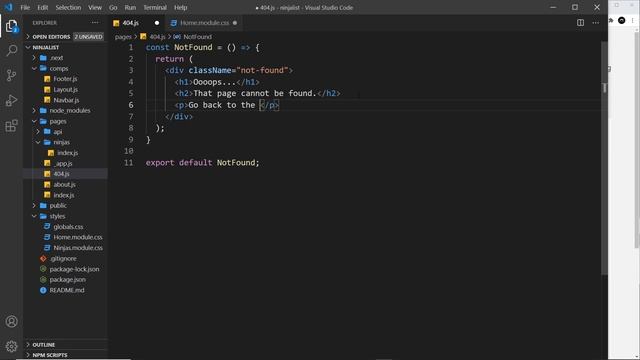The width and height of the screenshot is (640, 360).
Task: Click the 2 UNSAVED badge
Action: tap(89, 37)
